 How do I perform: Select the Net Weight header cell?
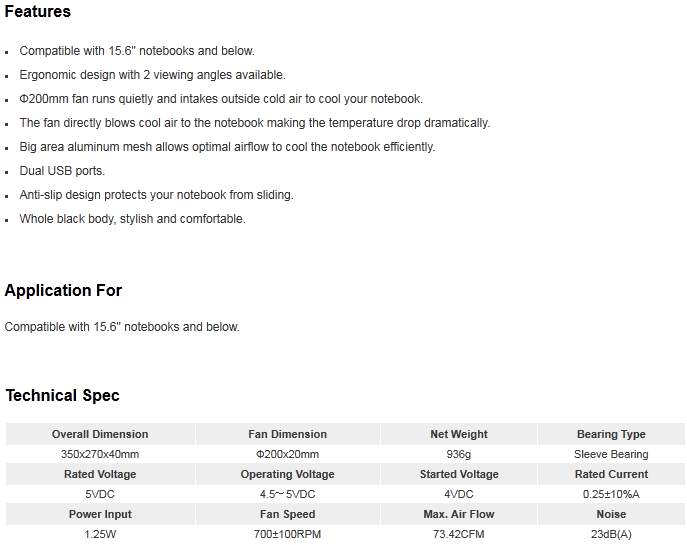pyautogui.click(x=459, y=434)
